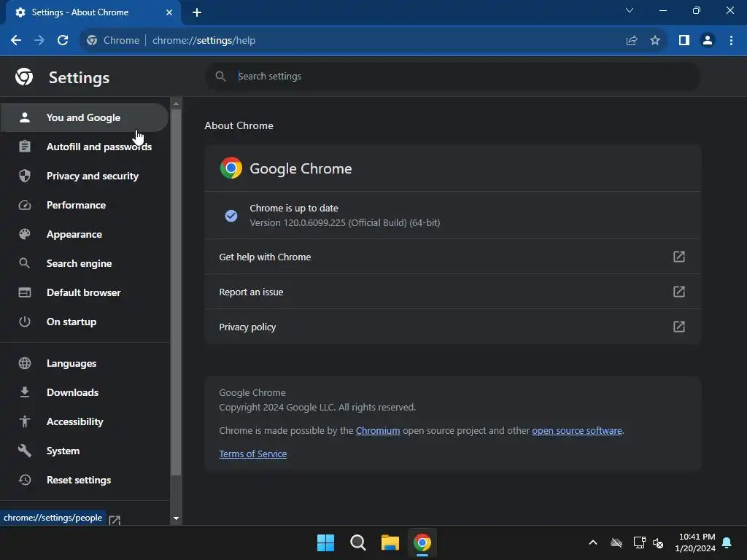The image size is (747, 560).
Task: Show hidden system tray icons
Action: 593,542
